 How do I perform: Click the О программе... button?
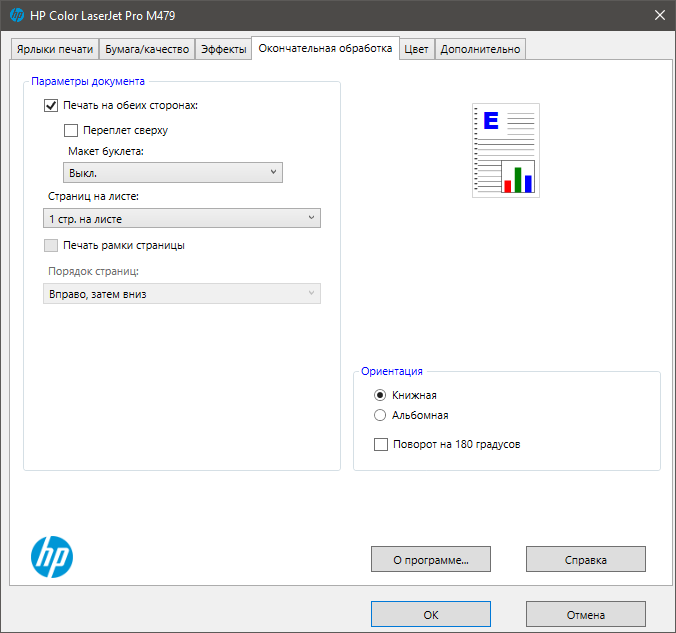pyautogui.click(x=431, y=559)
